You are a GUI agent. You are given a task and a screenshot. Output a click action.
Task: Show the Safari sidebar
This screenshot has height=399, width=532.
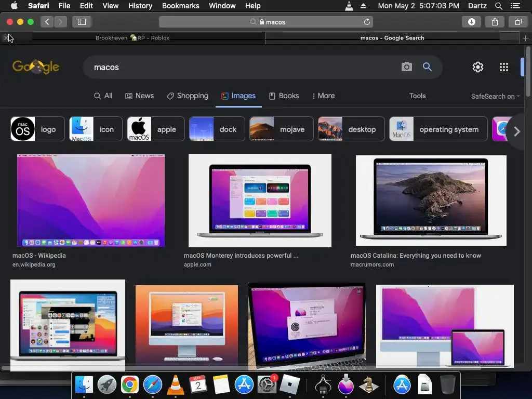(82, 22)
